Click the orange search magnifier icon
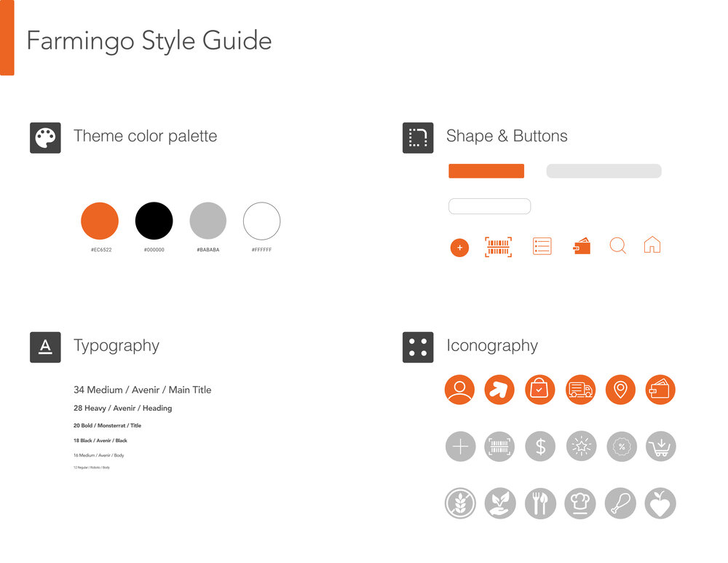 coord(617,246)
